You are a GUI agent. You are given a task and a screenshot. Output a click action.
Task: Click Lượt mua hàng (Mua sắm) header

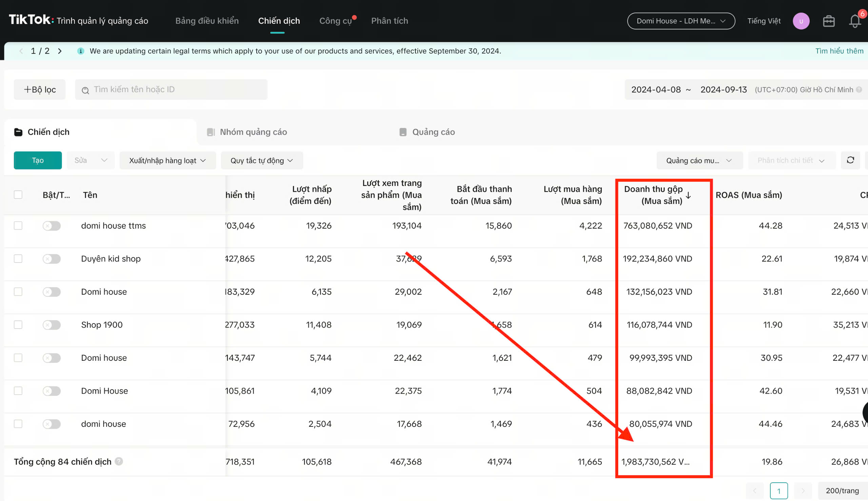tap(573, 195)
